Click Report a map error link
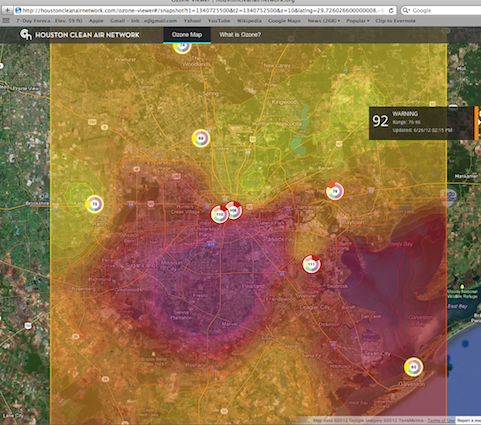This screenshot has width=481, height=425. 469,420
